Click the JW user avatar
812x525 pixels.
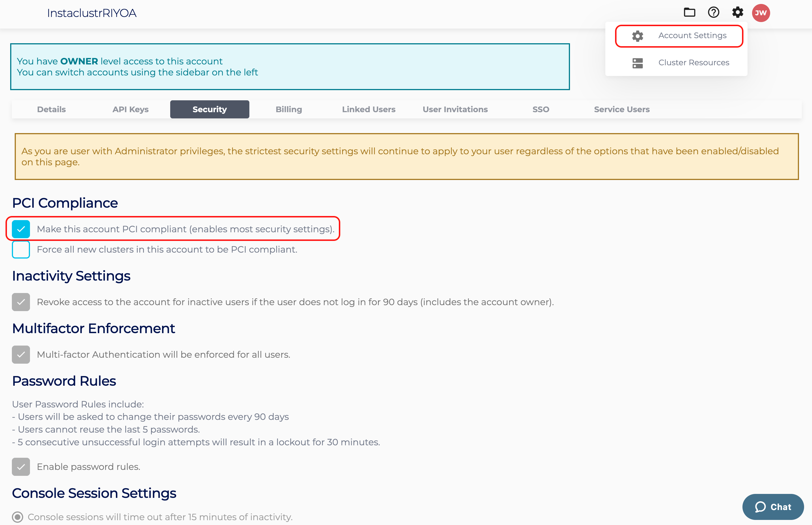click(761, 13)
